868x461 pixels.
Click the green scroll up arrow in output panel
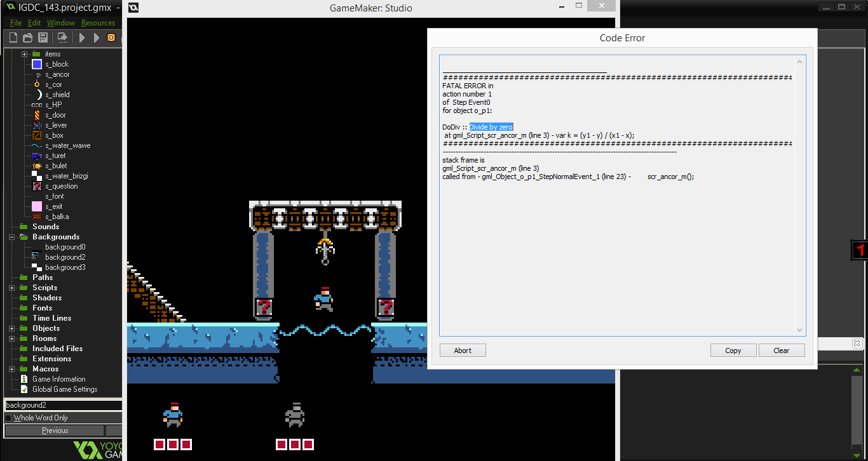[858, 371]
